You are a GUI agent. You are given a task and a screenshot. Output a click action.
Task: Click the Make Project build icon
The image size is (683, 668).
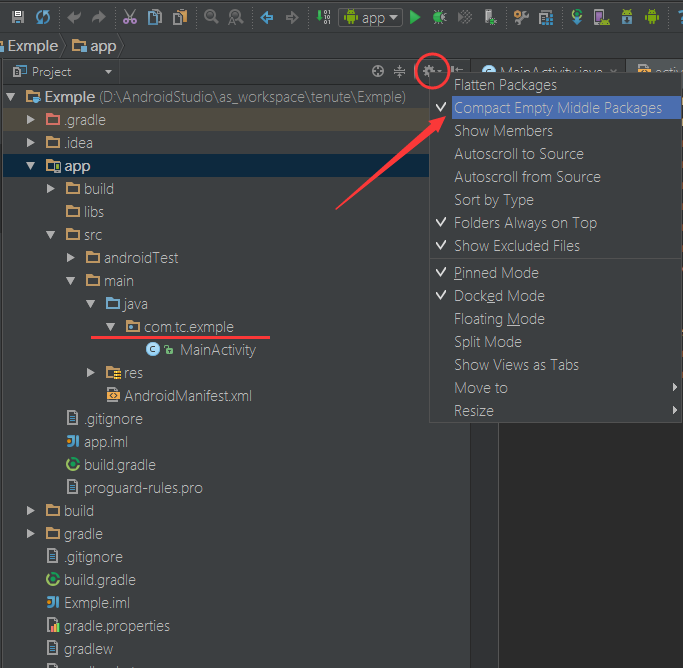click(323, 17)
